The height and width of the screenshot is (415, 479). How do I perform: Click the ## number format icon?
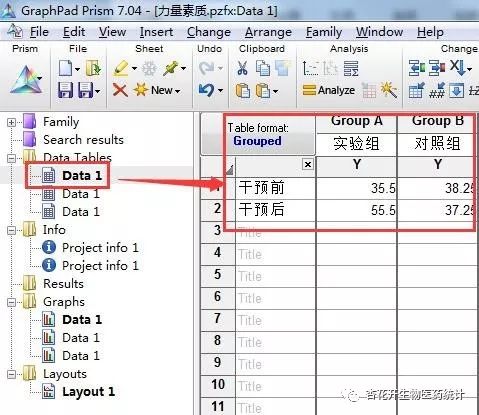pyautogui.click(x=437, y=90)
